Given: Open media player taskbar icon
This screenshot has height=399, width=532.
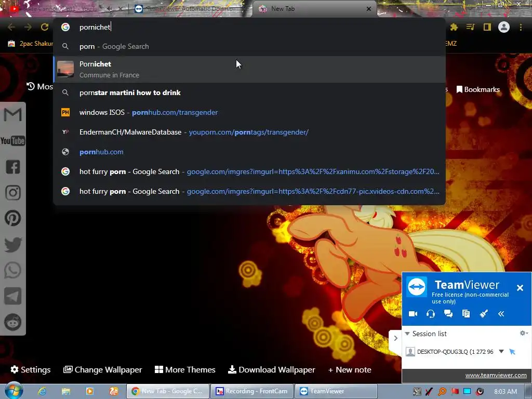Looking at the screenshot, I should click(x=89, y=391).
